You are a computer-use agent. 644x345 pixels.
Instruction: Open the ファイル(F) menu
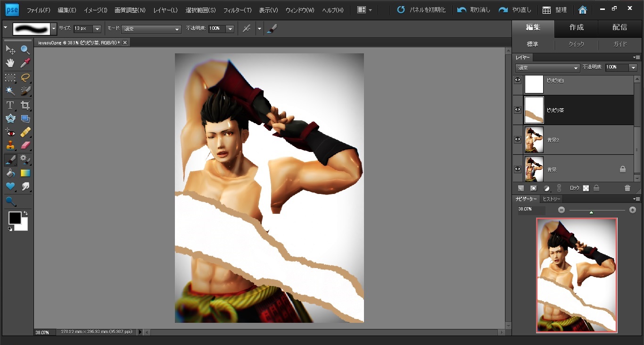point(38,10)
